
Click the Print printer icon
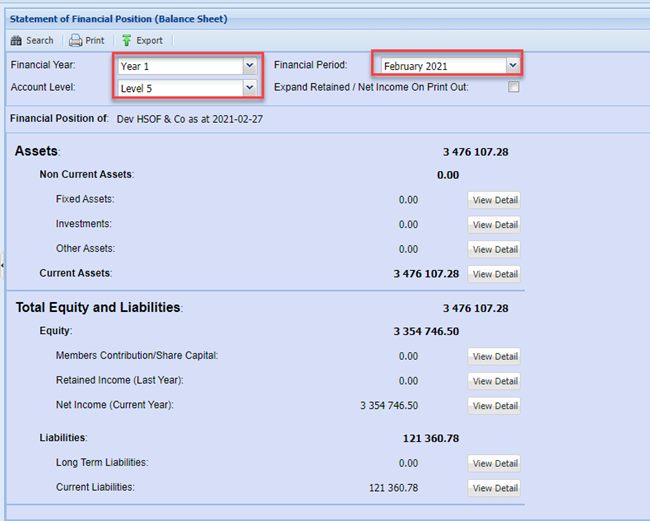(75, 41)
